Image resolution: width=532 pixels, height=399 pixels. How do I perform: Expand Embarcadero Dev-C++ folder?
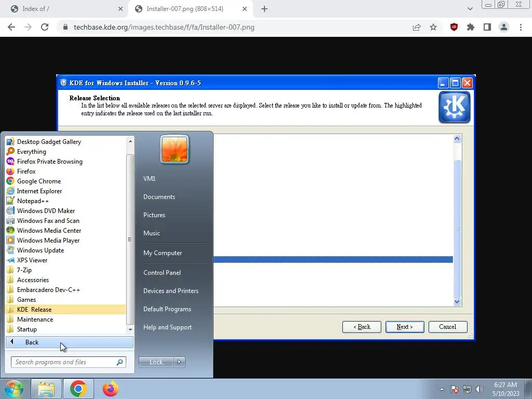pyautogui.click(x=65, y=289)
